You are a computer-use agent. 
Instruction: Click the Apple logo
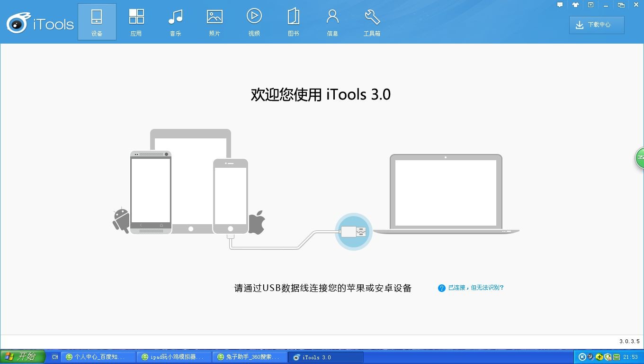point(257,222)
